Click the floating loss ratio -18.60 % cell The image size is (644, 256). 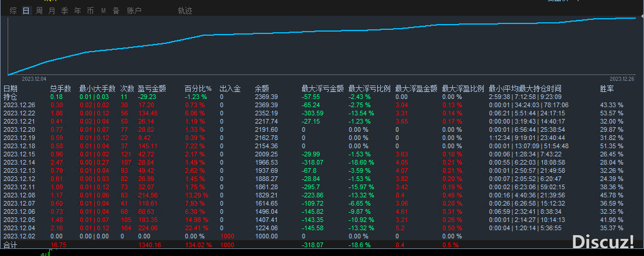click(361, 163)
